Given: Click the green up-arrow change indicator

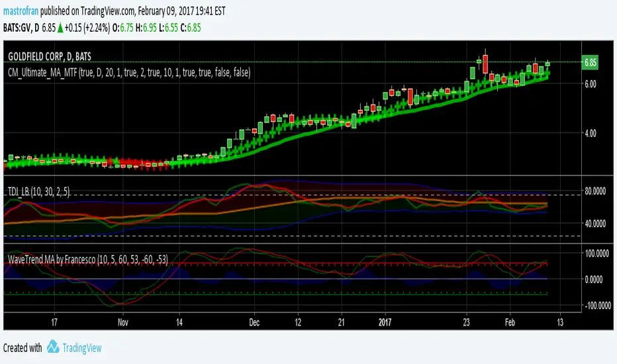Looking at the screenshot, I should tap(60, 28).
